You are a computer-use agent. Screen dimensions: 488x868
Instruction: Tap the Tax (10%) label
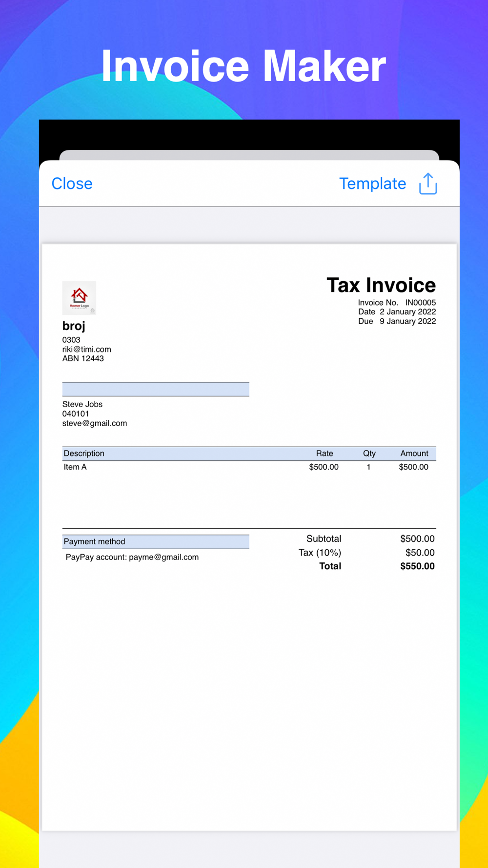(x=320, y=553)
